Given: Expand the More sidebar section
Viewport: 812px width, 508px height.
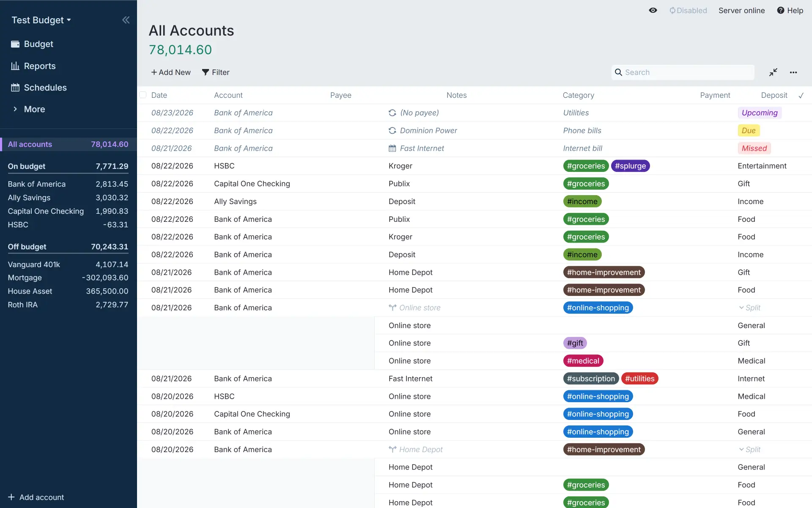Looking at the screenshot, I should coord(29,109).
